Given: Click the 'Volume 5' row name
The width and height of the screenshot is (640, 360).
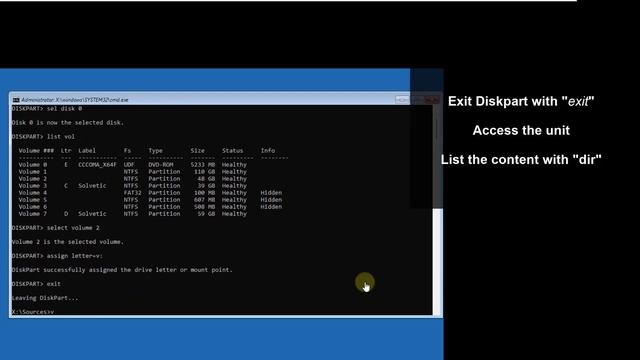Looking at the screenshot, I should point(33,200).
